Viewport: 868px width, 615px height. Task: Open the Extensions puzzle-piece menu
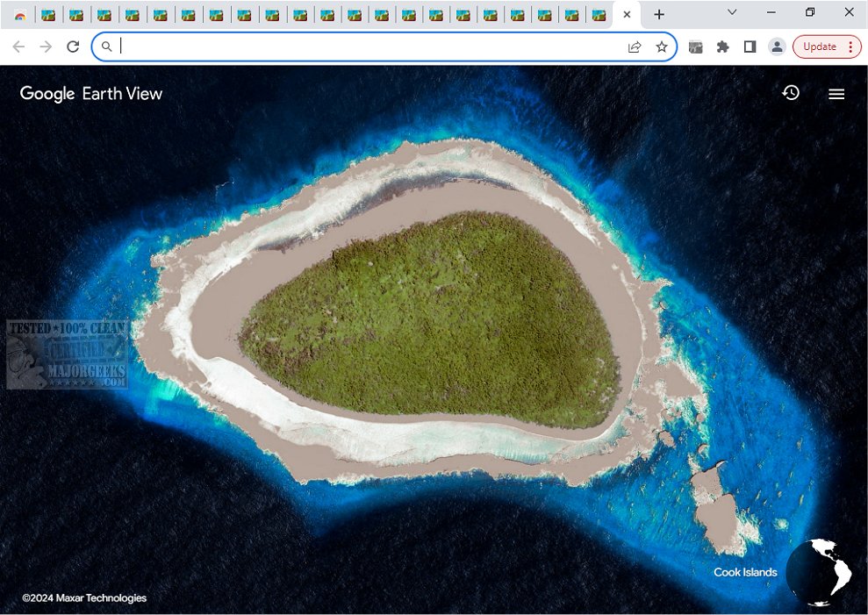click(722, 47)
